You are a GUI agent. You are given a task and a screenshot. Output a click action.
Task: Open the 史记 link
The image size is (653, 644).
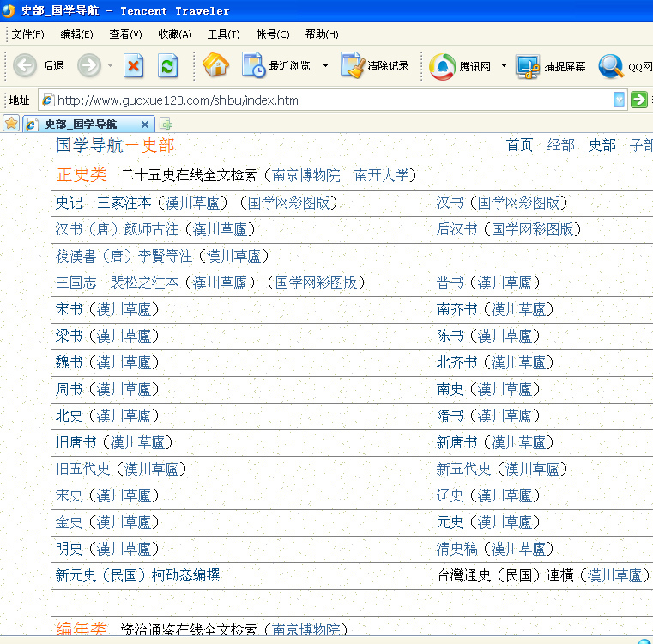coord(70,203)
